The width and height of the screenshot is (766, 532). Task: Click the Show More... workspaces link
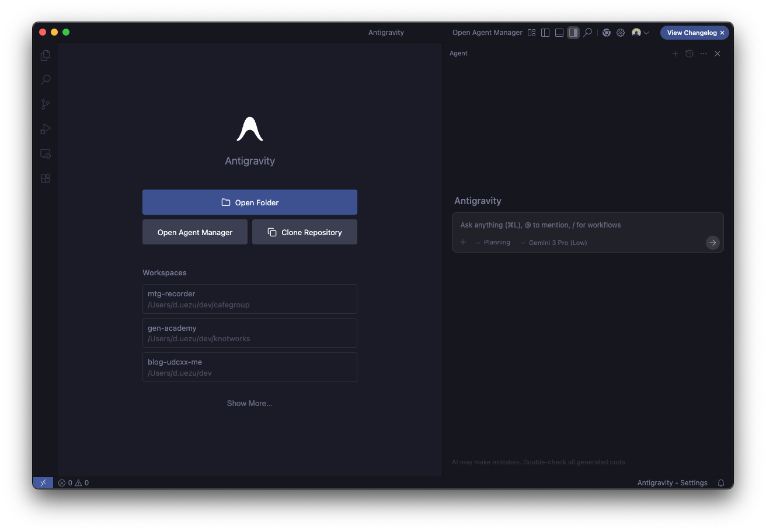[249, 403]
